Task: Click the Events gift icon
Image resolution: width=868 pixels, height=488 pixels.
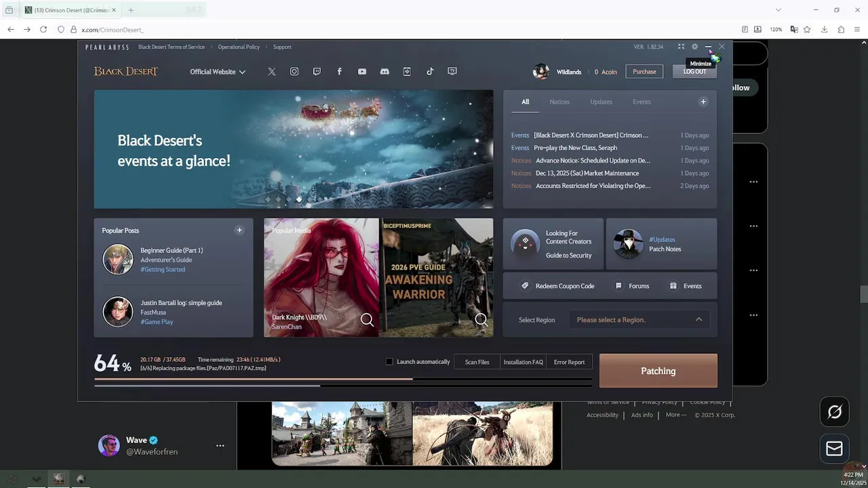Action: [673, 286]
